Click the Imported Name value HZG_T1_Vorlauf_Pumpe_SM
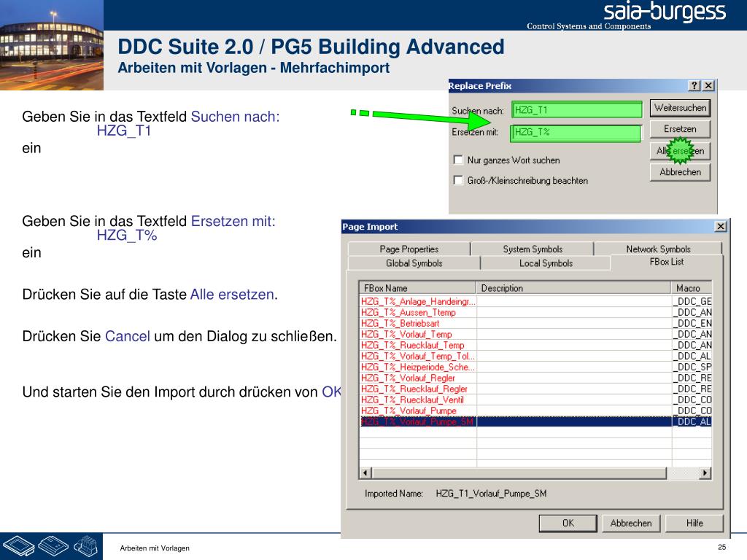This screenshot has height=560, width=747. [491, 494]
